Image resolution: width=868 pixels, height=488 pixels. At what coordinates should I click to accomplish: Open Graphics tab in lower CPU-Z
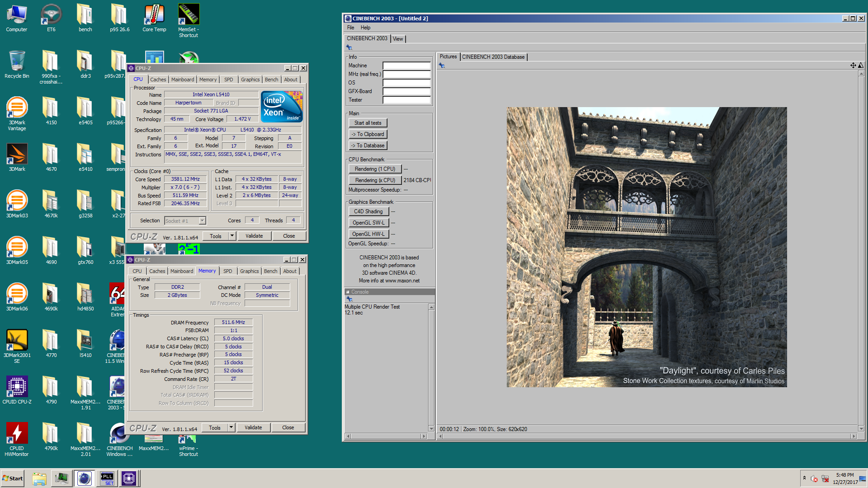click(249, 271)
